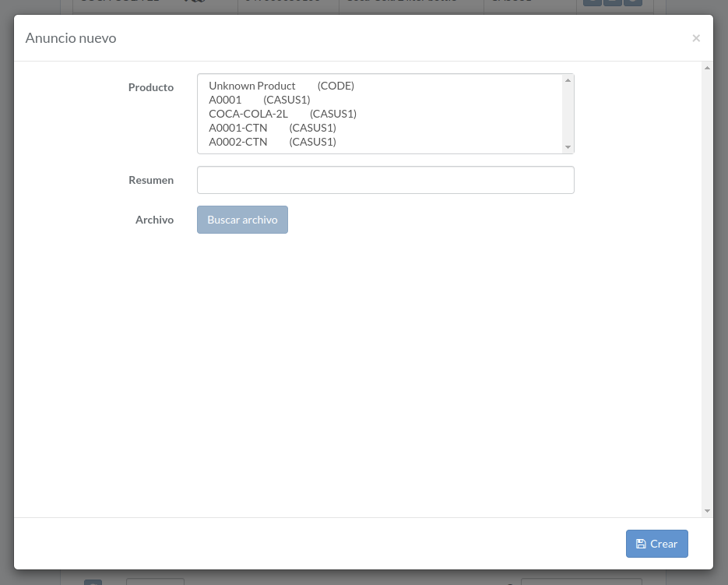Image resolution: width=728 pixels, height=585 pixels.
Task: Click the Archivo field label
Action: (x=155, y=220)
